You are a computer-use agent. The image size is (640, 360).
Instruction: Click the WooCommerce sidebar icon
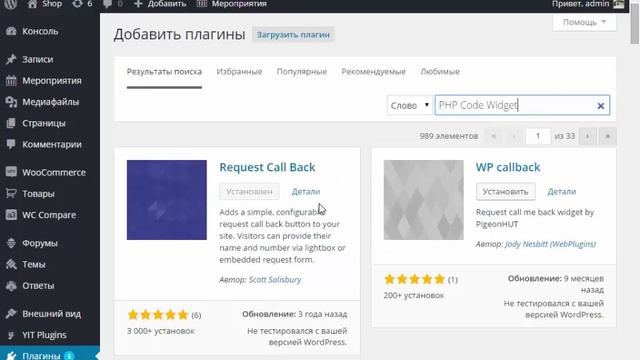click(11, 172)
